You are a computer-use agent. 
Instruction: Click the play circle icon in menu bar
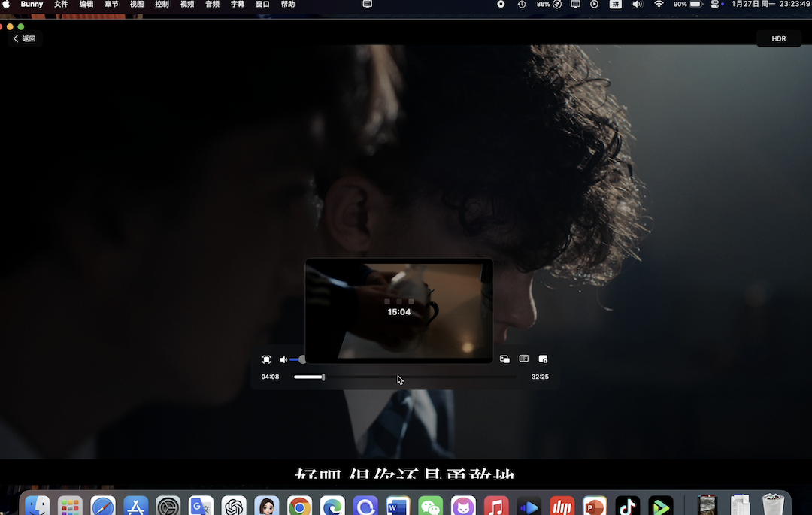pyautogui.click(x=595, y=5)
